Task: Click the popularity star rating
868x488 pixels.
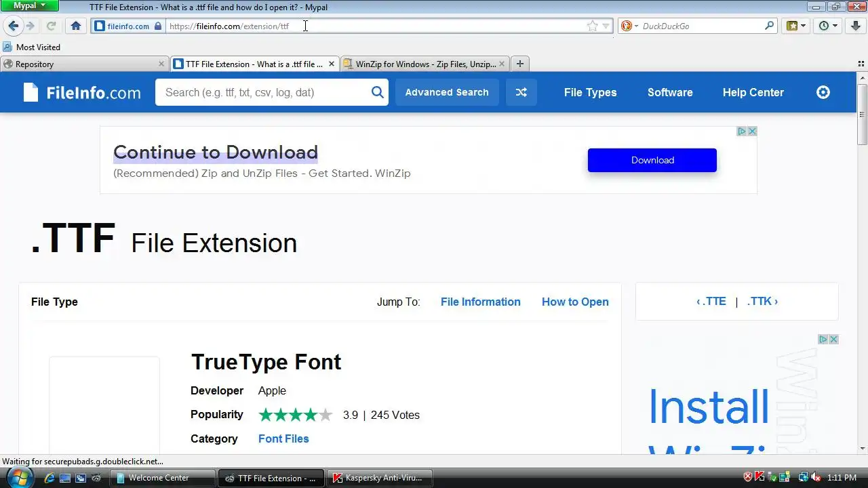Action: 296,415
